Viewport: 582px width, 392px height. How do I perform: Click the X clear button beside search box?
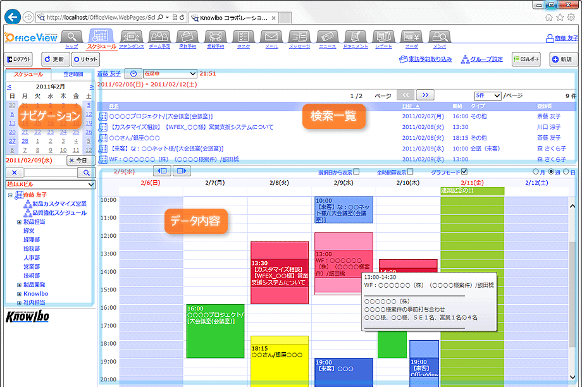click(x=15, y=172)
